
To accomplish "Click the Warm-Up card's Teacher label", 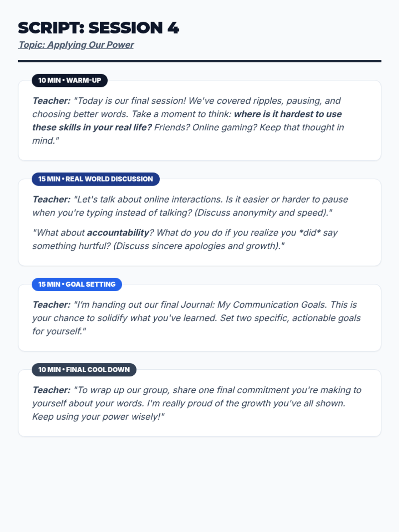I will coord(52,101).
